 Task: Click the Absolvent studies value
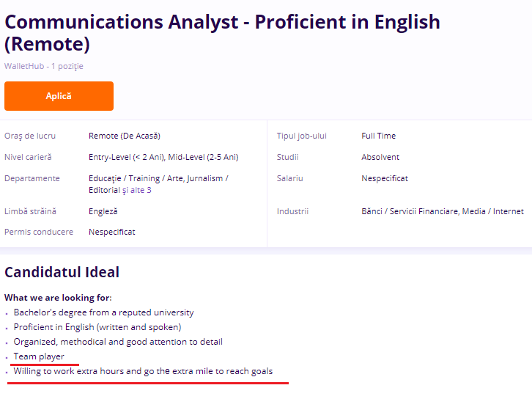coord(380,157)
